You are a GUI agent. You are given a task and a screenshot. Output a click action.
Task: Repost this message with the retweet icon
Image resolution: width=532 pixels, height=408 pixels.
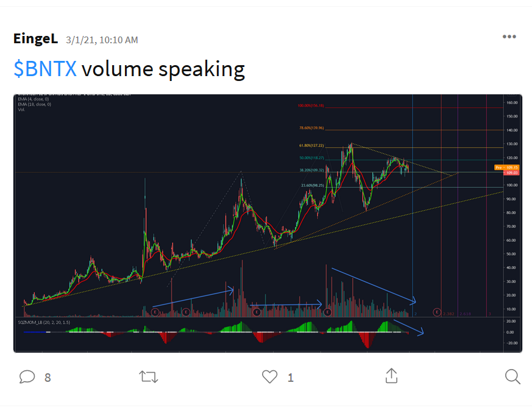pyautogui.click(x=149, y=377)
